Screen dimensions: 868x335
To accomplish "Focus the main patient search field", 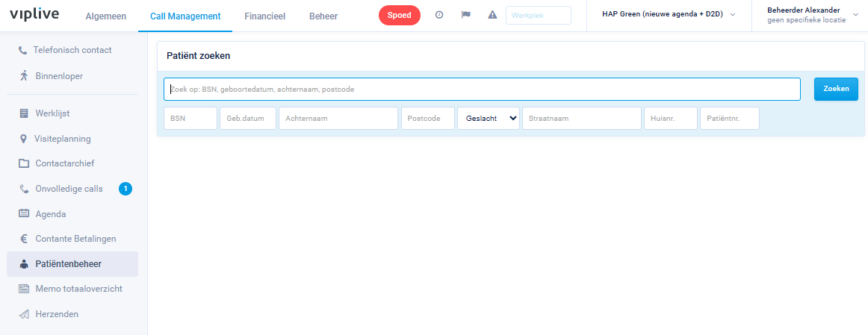I will click(482, 89).
